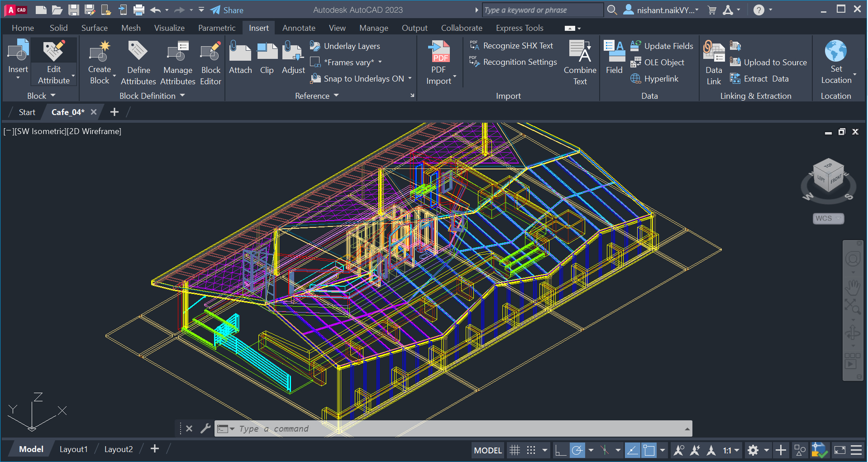Select the Attach reference tool
Viewport: 868px width, 462px height.
pos(240,59)
